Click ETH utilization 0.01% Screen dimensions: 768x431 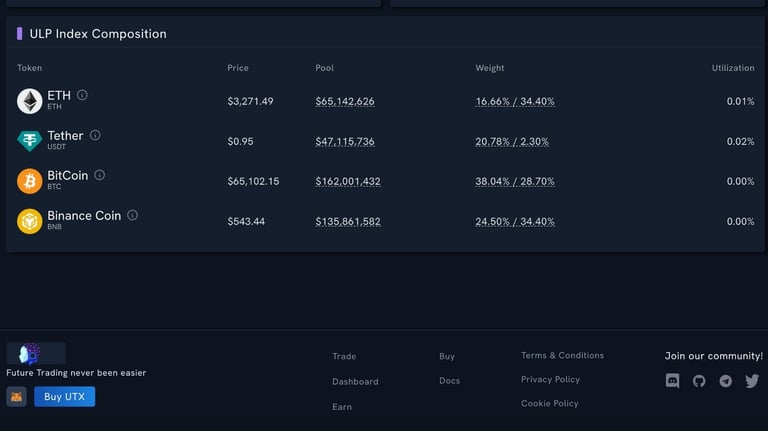741,101
